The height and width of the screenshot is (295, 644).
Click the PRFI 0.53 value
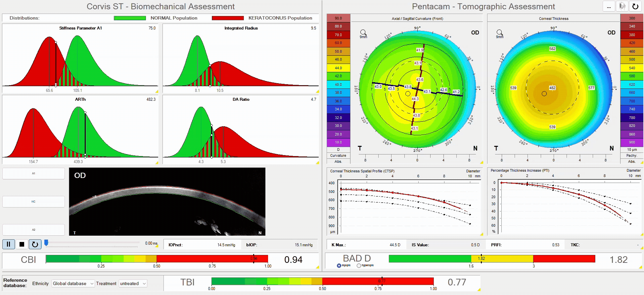tap(556, 245)
